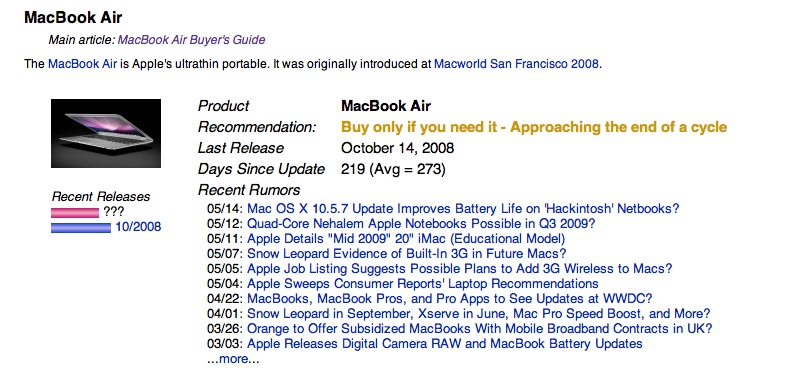Open Apple Details Mid 2009 iMac article
The width and height of the screenshot is (785, 388).
click(406, 238)
